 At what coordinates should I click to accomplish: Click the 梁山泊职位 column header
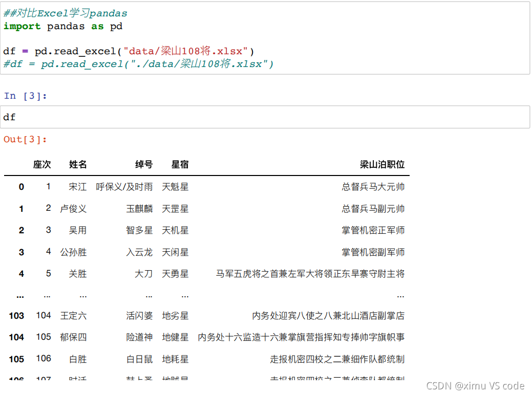(382, 164)
